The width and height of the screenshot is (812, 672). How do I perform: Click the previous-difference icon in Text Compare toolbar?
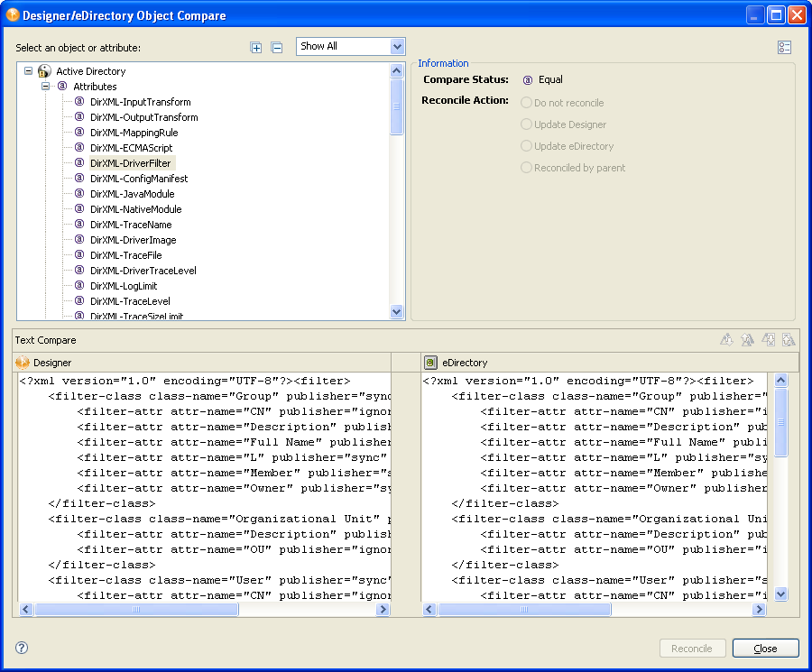(747, 339)
